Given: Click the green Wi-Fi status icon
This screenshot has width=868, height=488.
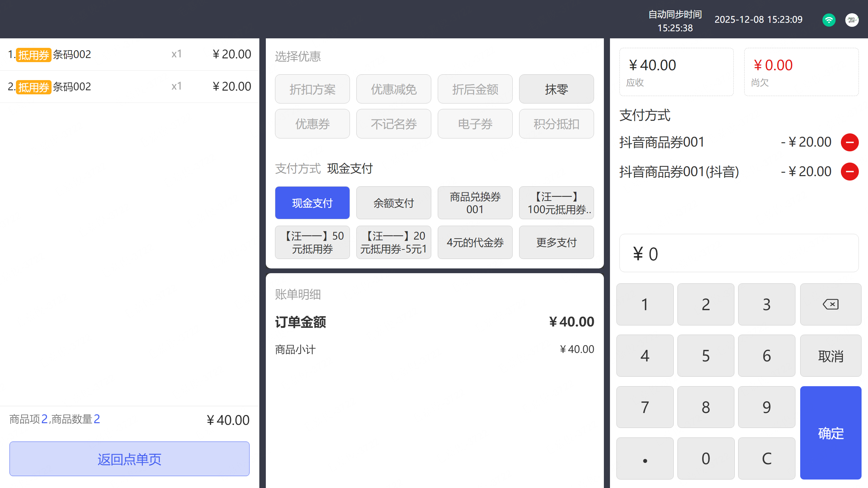Looking at the screenshot, I should pyautogui.click(x=829, y=20).
